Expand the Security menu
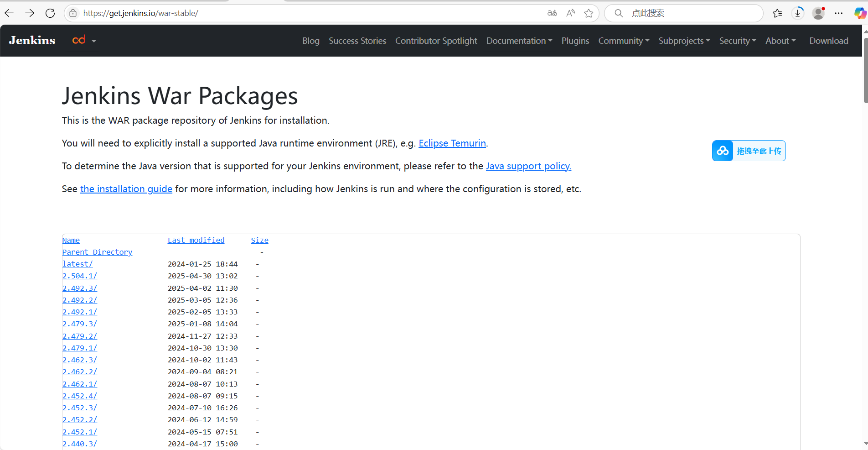This screenshot has width=868, height=450. click(738, 41)
